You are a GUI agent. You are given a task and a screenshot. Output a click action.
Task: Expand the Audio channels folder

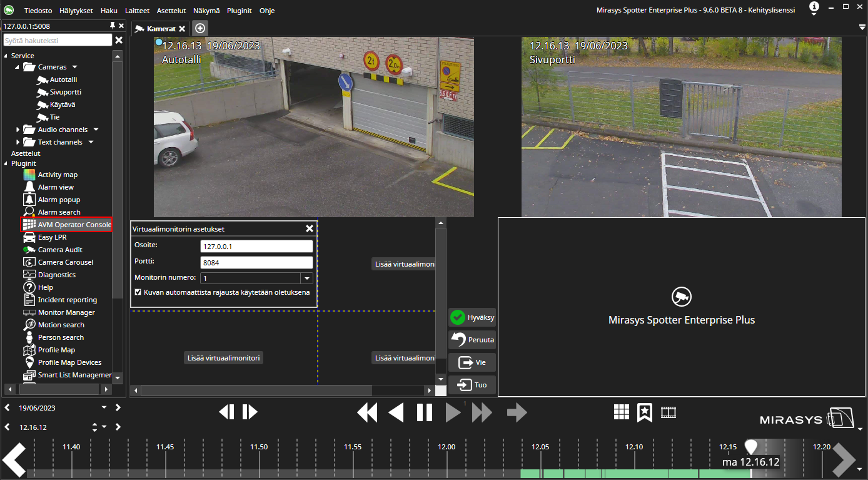point(18,130)
